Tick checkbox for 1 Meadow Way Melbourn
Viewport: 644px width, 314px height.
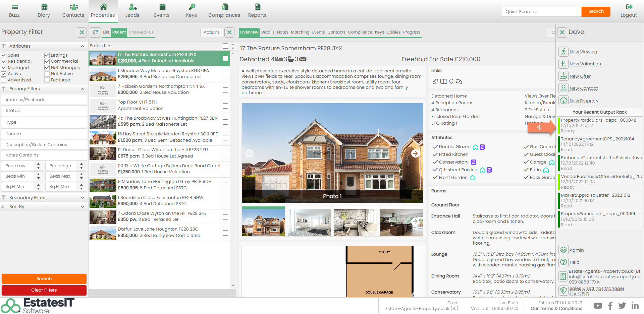[x=225, y=74]
